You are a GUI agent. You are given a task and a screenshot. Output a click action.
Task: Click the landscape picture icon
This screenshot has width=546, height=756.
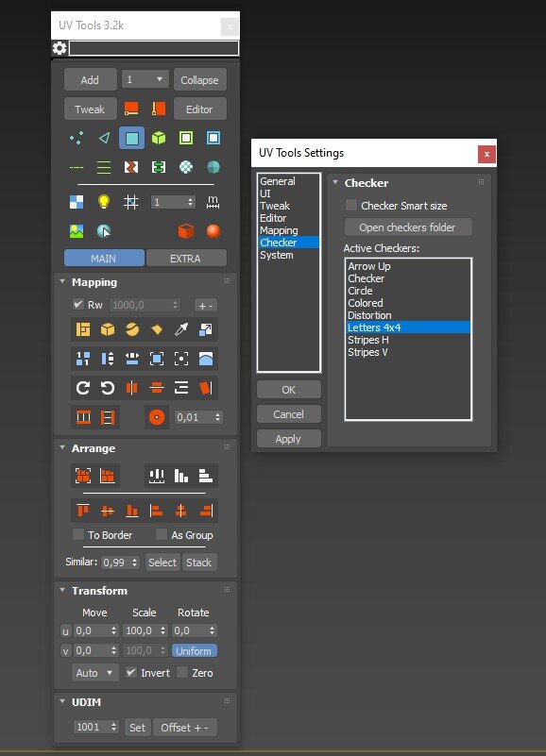77,231
